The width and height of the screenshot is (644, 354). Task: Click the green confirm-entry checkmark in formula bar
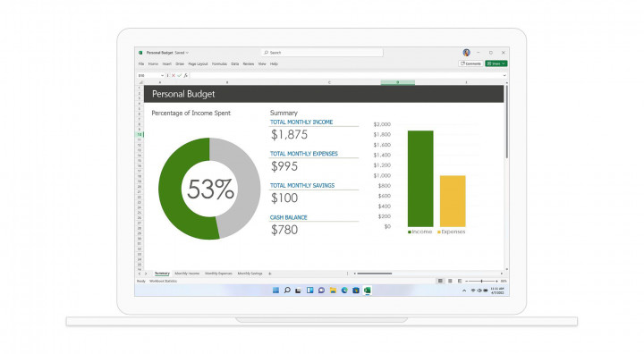180,76
